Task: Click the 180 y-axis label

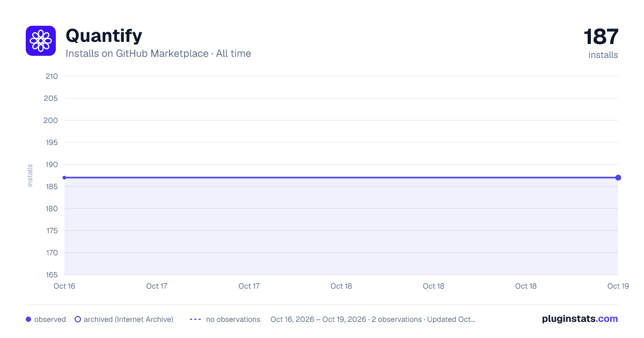Action: (52, 209)
